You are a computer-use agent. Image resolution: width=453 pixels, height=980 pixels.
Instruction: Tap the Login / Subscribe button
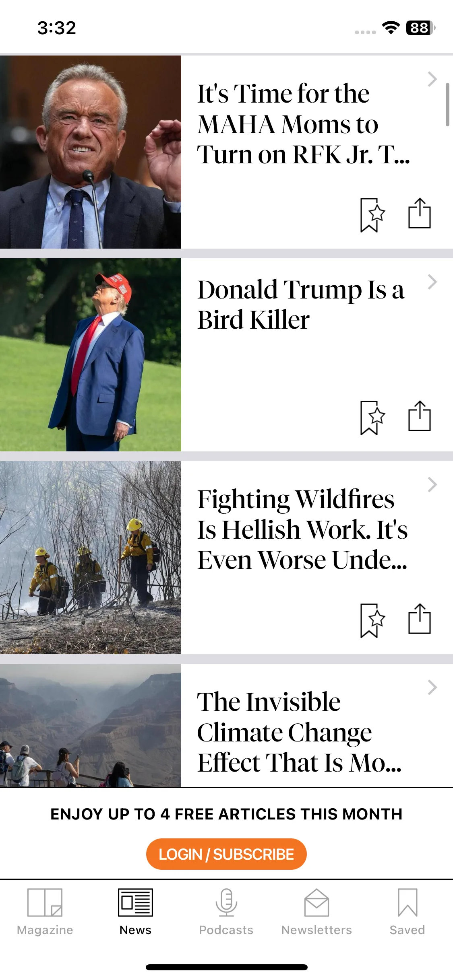click(x=226, y=854)
